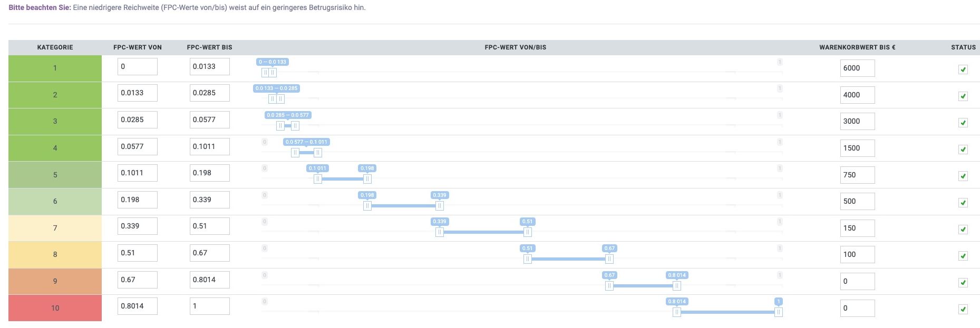980x328 pixels.
Task: Select the 0.51 lower handle in row 8
Action: pos(528,259)
